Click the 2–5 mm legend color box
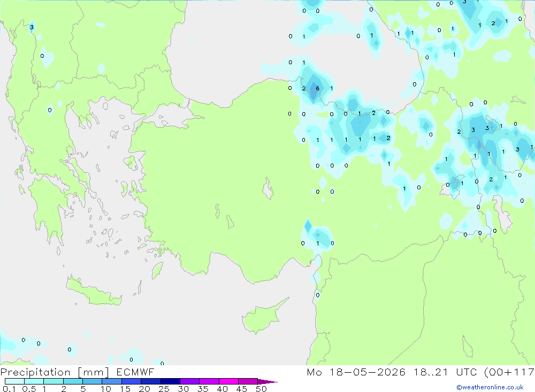The image size is (535, 392). (73, 381)
